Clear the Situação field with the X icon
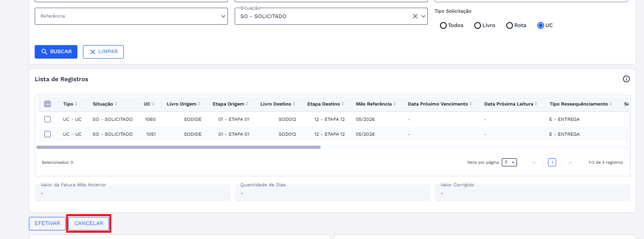Viewport: 644px width, 239px height. coord(415,16)
